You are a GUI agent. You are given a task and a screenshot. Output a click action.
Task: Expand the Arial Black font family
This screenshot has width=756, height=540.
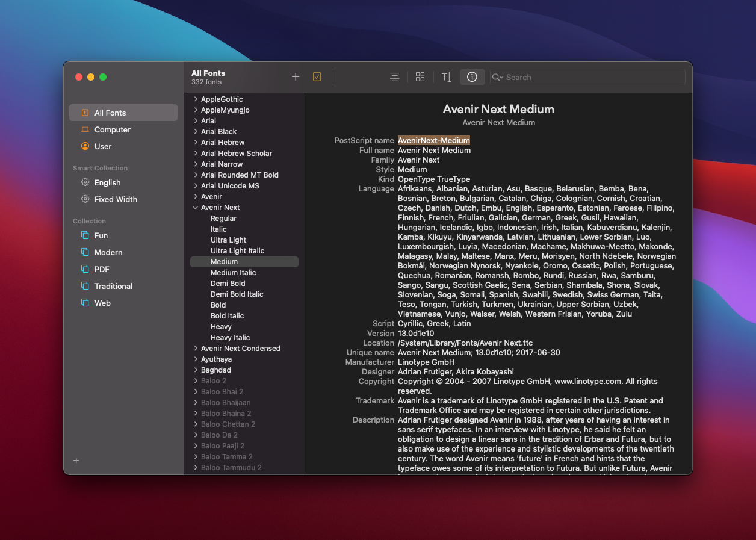tap(196, 132)
